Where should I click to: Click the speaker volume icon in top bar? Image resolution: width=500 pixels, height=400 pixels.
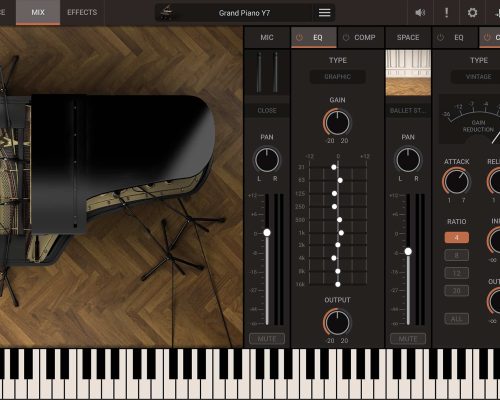click(420, 13)
